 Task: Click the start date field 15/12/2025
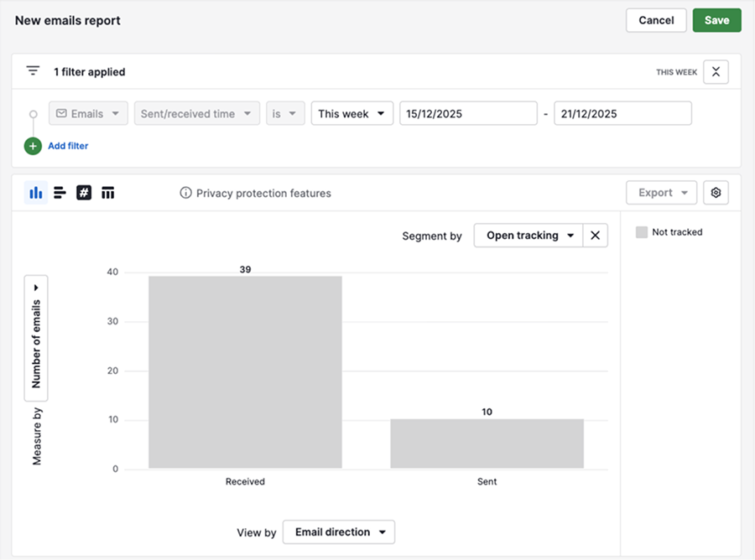pyautogui.click(x=467, y=114)
